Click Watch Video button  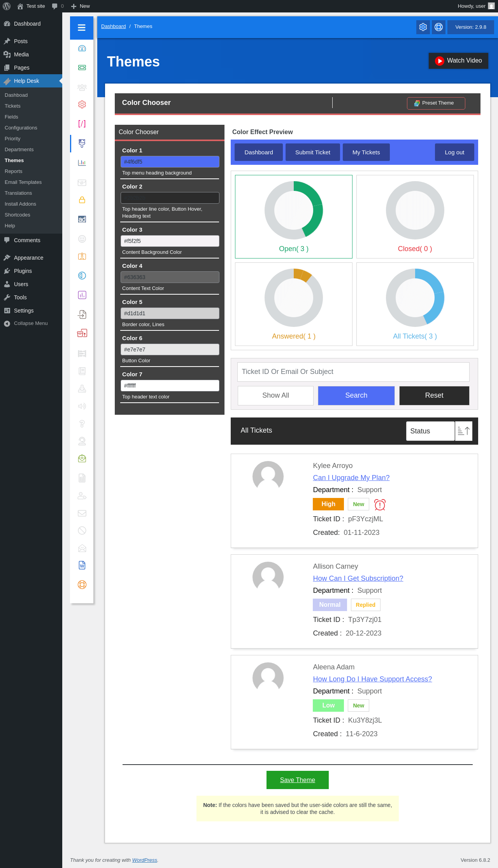[x=458, y=61]
